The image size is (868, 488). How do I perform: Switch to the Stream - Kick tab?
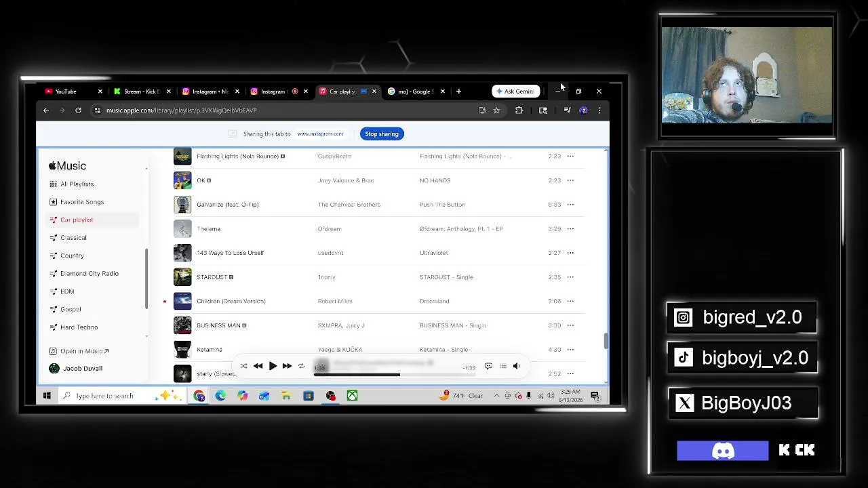(x=140, y=91)
